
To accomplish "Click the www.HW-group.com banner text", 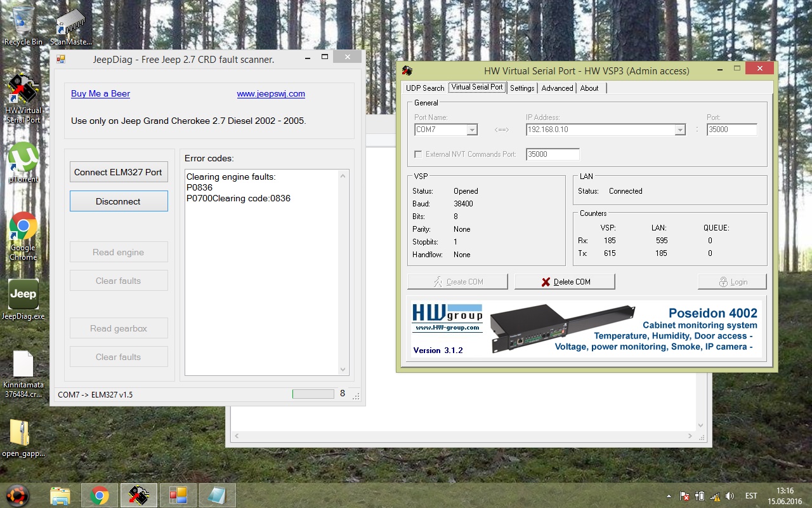I will tap(447, 328).
